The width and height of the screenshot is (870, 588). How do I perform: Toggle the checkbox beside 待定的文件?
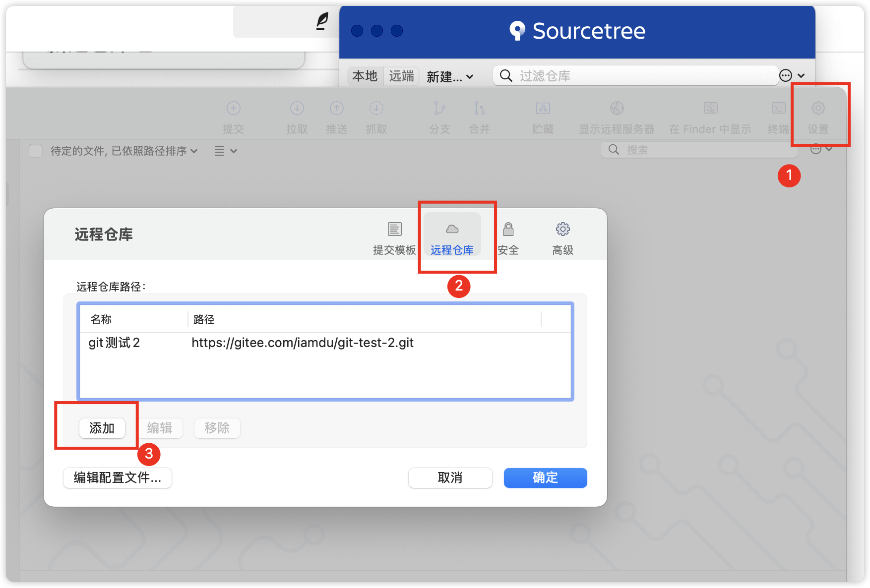pyautogui.click(x=36, y=151)
